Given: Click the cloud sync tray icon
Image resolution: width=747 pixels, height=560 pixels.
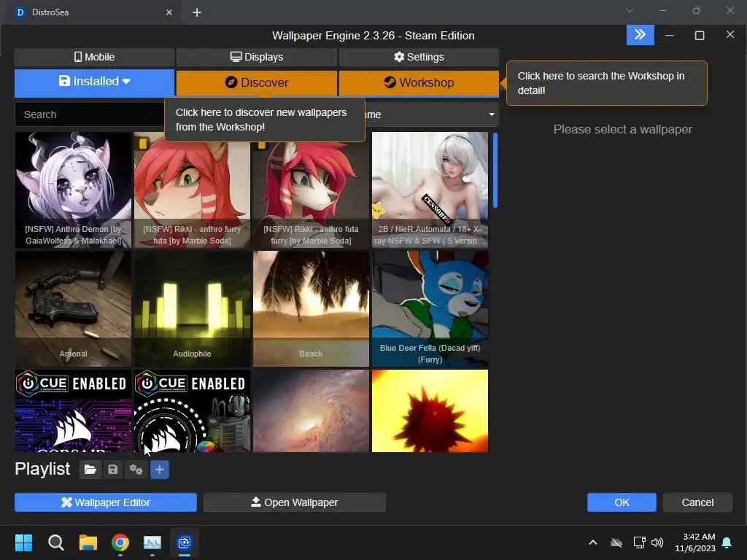Looking at the screenshot, I should click(616, 542).
